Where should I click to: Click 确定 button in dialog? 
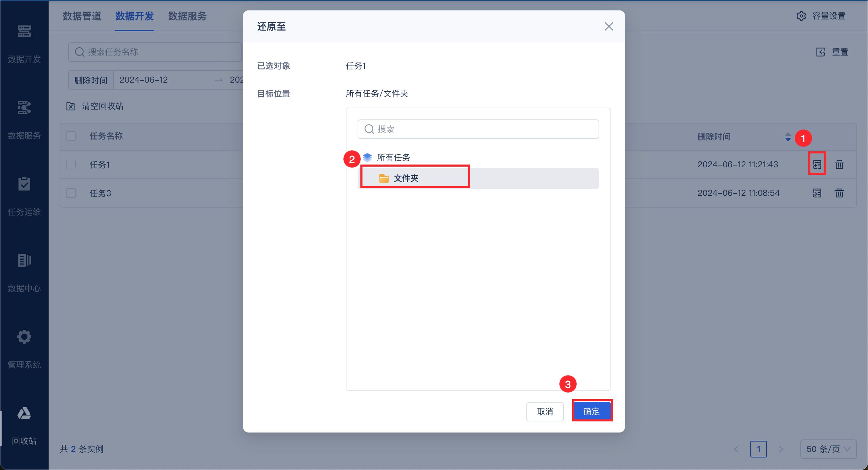592,411
